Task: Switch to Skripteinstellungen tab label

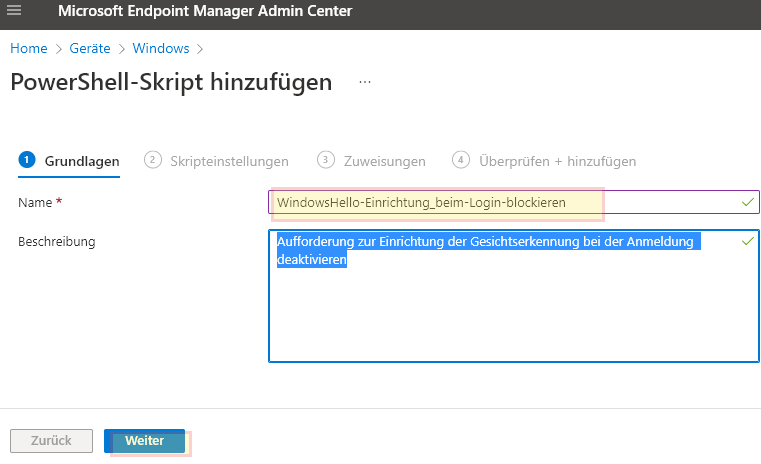Action: 230,161
